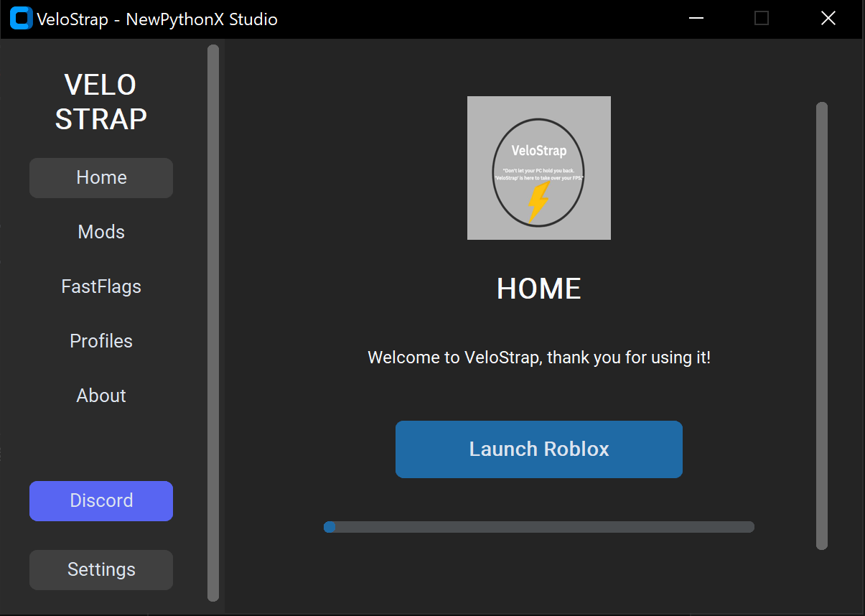Click the sidebar vertical scrollbar
This screenshot has width=865, height=616.
pyautogui.click(x=213, y=323)
